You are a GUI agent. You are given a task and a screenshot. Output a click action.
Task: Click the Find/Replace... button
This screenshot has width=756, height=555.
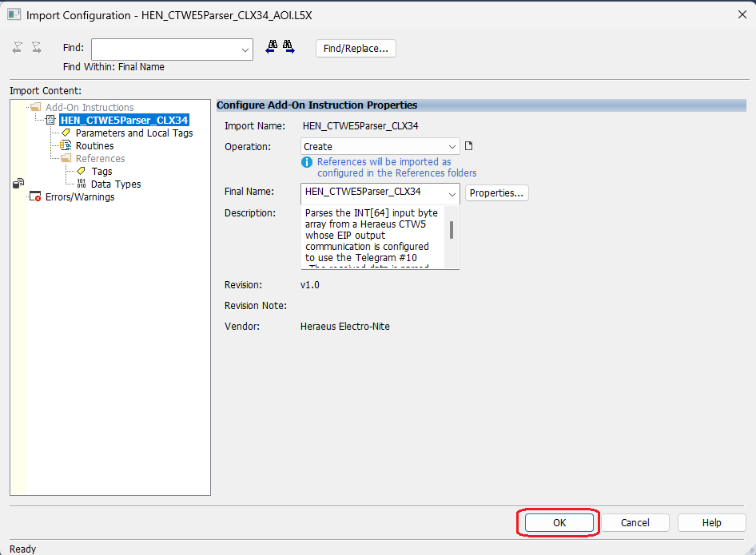(x=356, y=48)
